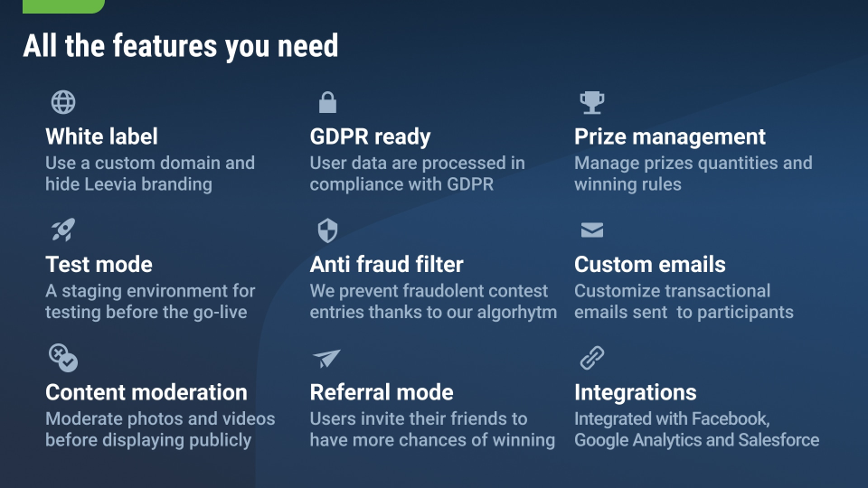Click the green tab at top-left corner
The width and height of the screenshot is (868, 488).
coord(63,6)
